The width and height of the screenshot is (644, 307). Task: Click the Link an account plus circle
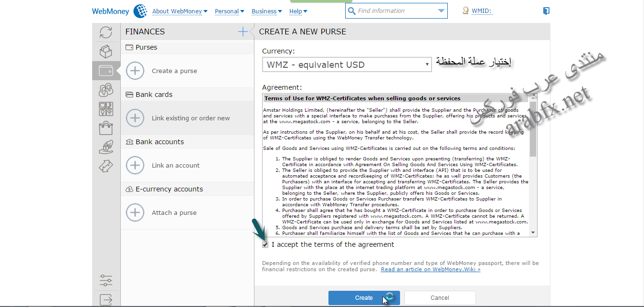pos(135,165)
